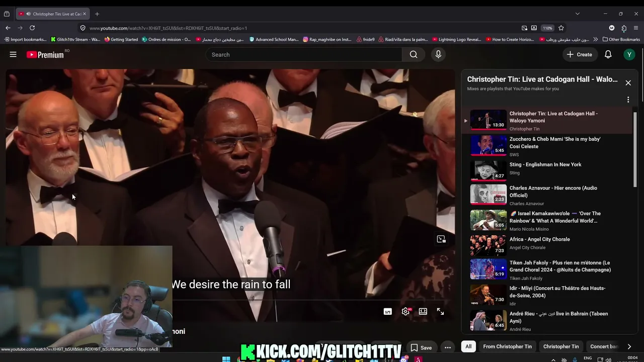Select the From Christopher Tin chip
Screen dimensions: 644x362
tap(507, 346)
